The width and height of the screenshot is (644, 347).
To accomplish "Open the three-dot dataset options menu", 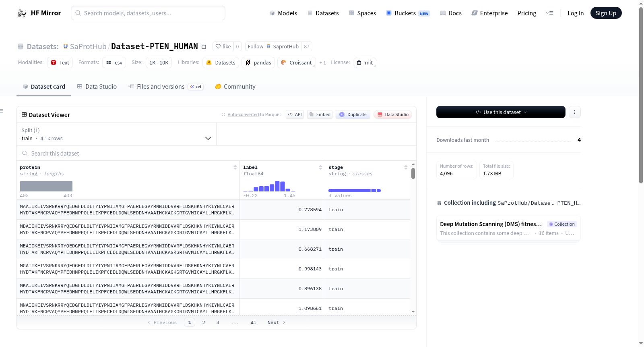I will click(x=575, y=112).
